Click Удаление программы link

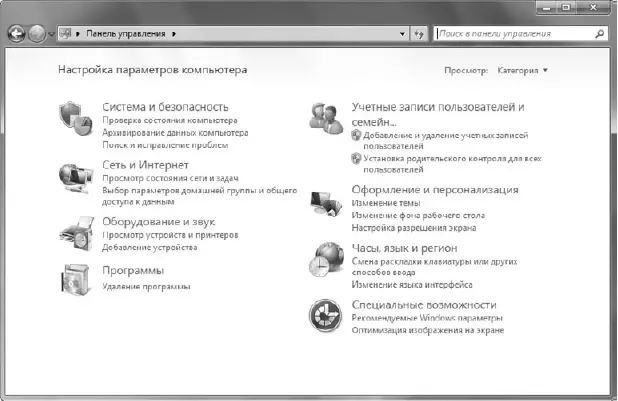tap(146, 287)
